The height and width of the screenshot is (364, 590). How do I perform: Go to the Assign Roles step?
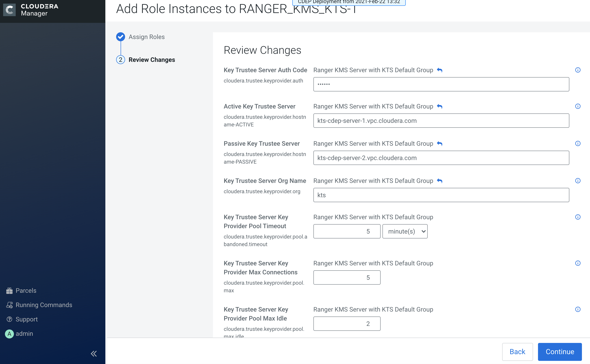(x=146, y=37)
